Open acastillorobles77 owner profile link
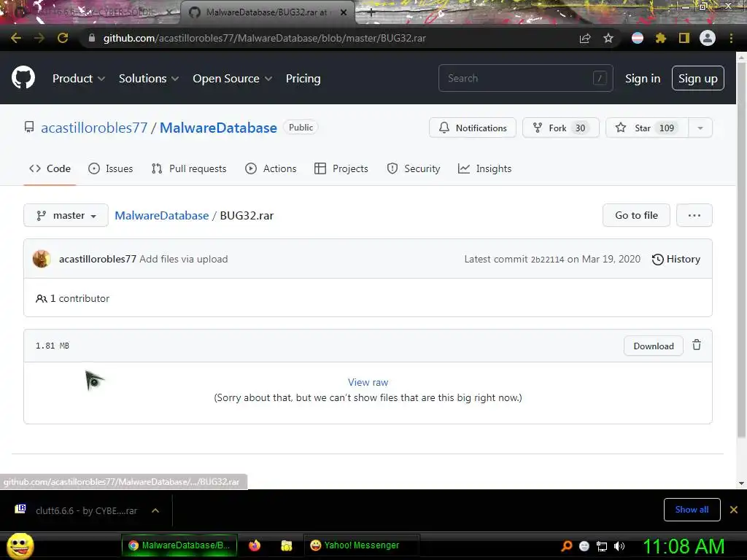Viewport: 747px width, 560px height. pos(94,128)
